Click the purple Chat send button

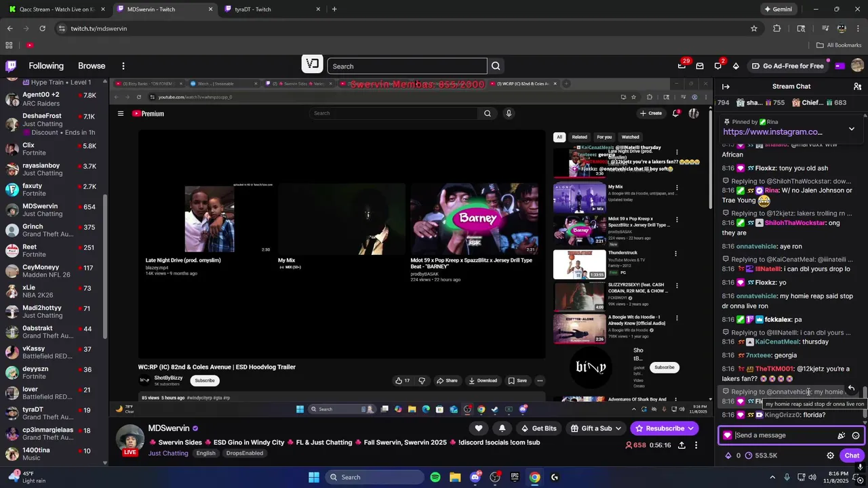coord(852,455)
